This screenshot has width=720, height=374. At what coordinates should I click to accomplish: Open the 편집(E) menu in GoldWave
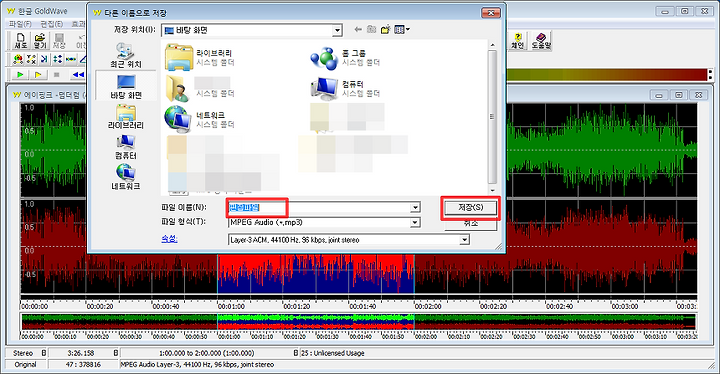(x=51, y=23)
